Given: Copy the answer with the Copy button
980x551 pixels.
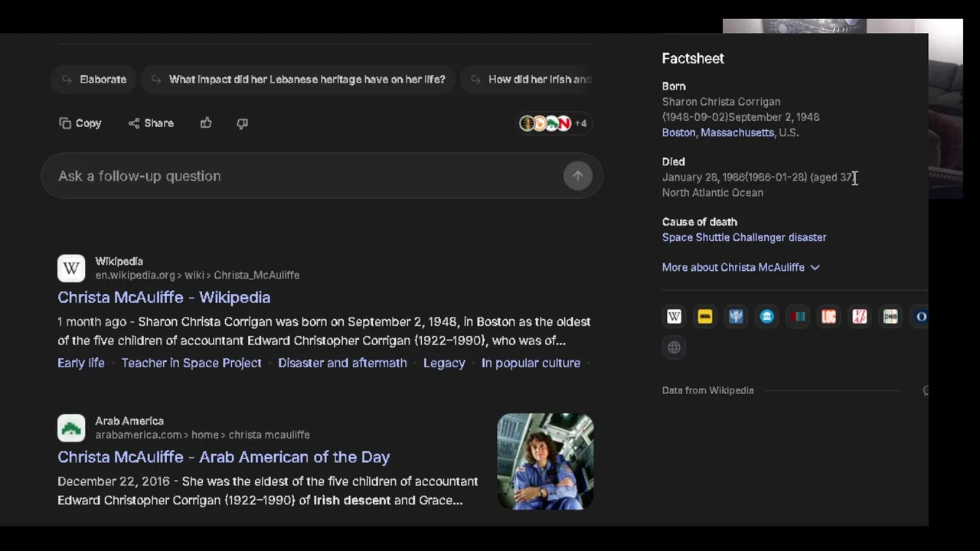Looking at the screenshot, I should click(80, 123).
